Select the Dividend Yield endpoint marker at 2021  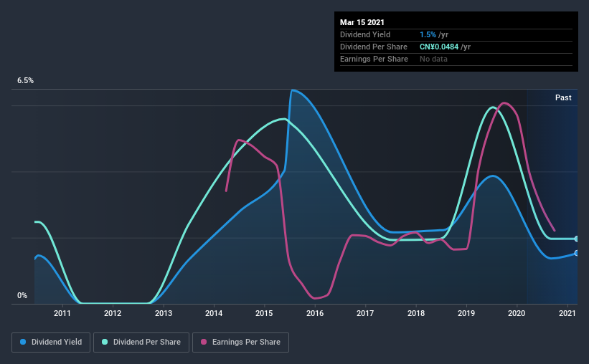[x=576, y=254]
